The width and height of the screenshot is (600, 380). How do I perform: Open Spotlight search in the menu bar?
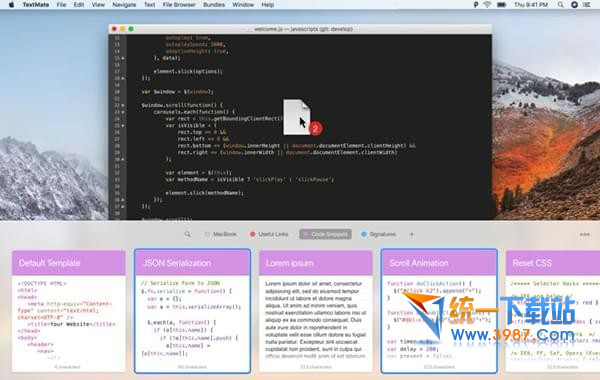[x=560, y=5]
